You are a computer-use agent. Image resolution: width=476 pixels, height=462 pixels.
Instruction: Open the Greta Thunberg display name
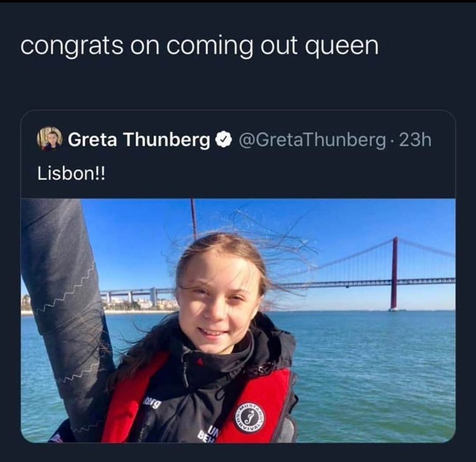point(139,139)
